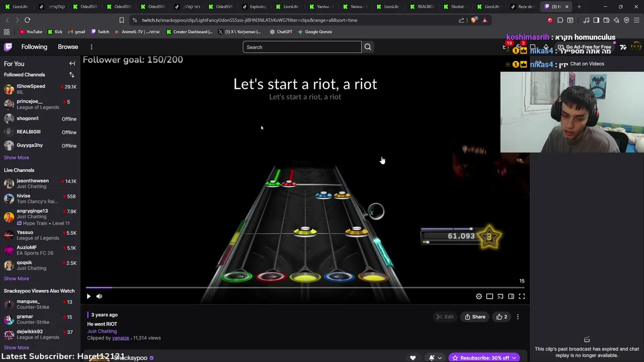The width and height of the screenshot is (644, 362).
Task: Open the bookmarks apps grid icon
Action: tap(7, 32)
